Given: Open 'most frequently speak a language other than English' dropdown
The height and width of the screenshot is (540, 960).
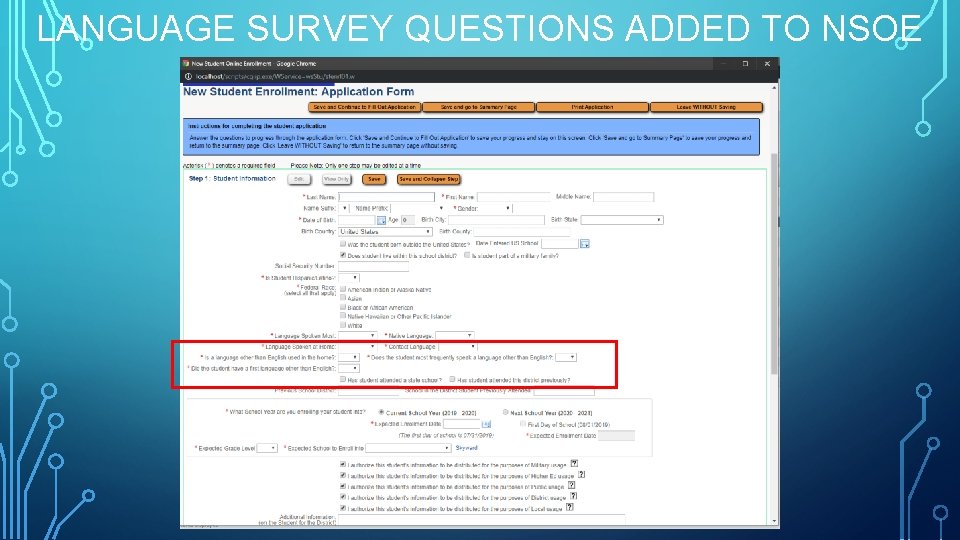Looking at the screenshot, I should 566,358.
